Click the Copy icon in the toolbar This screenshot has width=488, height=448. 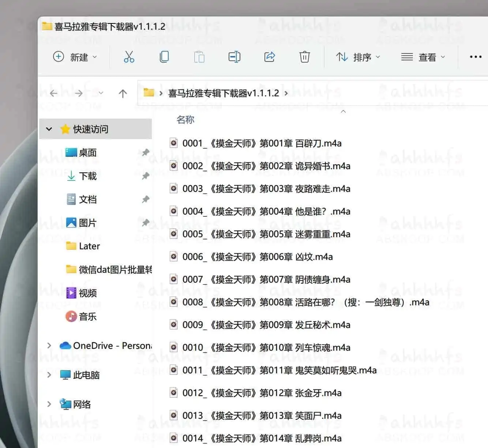pos(164,57)
